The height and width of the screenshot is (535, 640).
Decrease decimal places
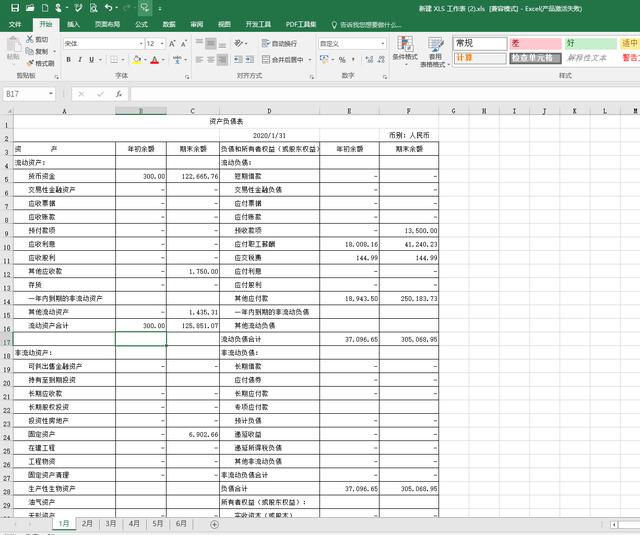(x=382, y=60)
